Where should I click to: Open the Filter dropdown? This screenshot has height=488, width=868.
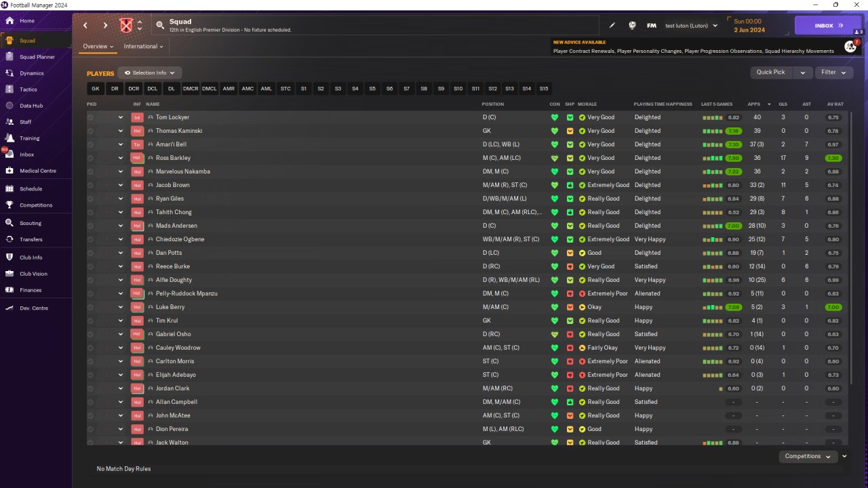(833, 73)
